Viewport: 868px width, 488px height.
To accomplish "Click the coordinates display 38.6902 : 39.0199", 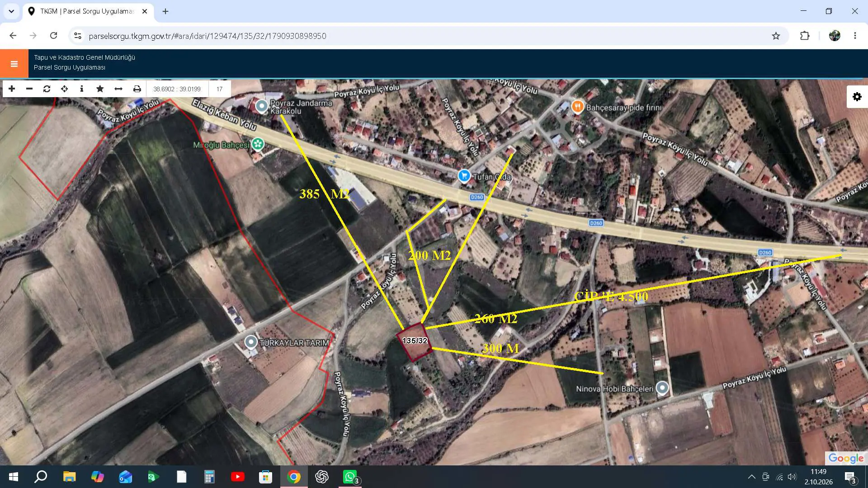I will (x=177, y=89).
